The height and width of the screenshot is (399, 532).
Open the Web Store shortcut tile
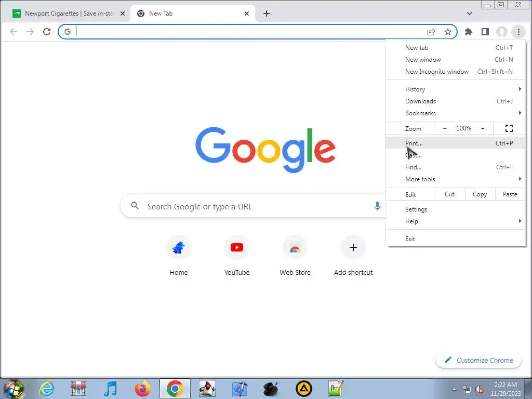click(x=295, y=256)
